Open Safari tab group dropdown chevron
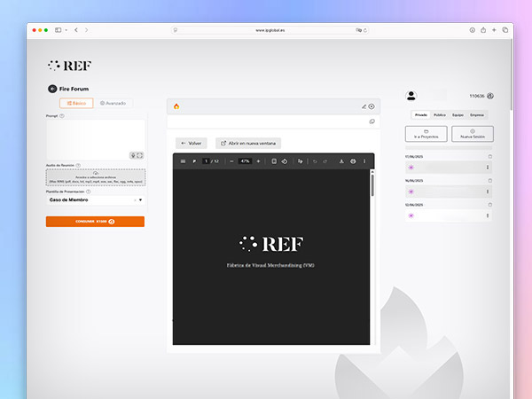Screen dimensions: 532x399 click(66, 30)
